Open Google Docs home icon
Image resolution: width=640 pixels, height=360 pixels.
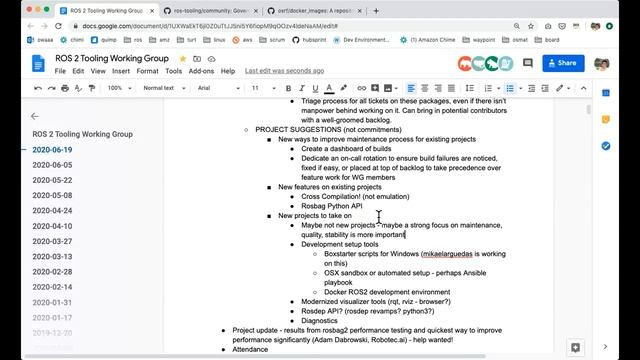[x=38, y=64]
